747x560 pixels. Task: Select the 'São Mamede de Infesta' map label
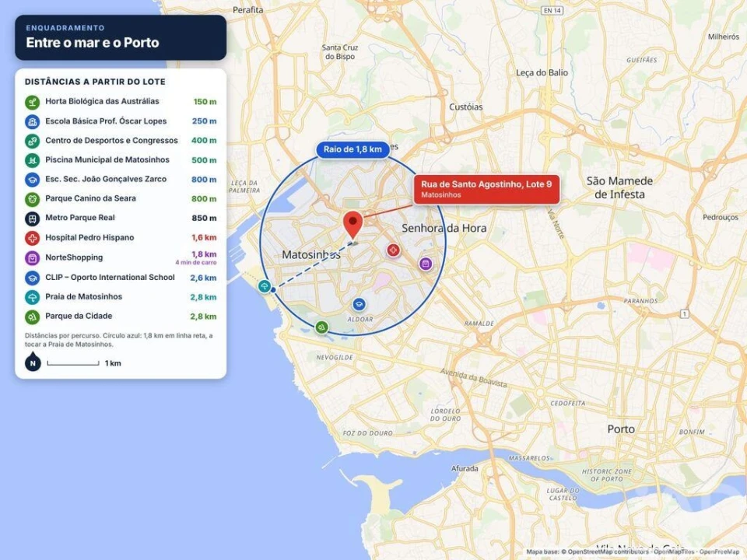[x=619, y=187]
